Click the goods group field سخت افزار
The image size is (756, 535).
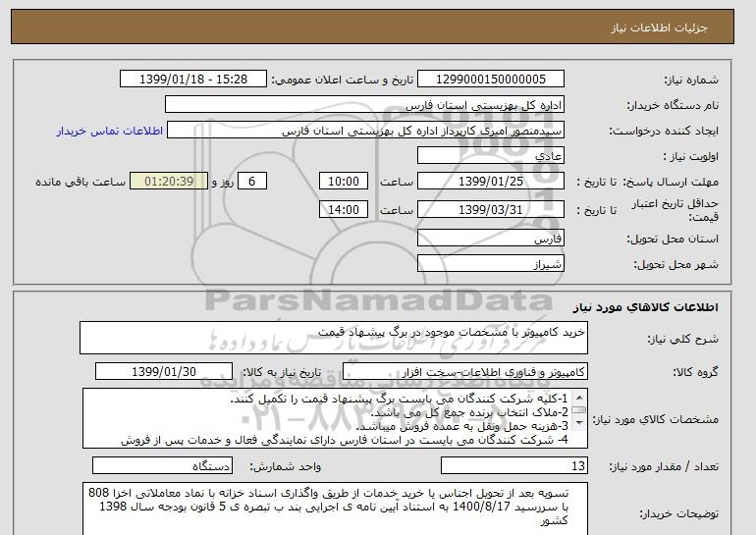(465, 372)
